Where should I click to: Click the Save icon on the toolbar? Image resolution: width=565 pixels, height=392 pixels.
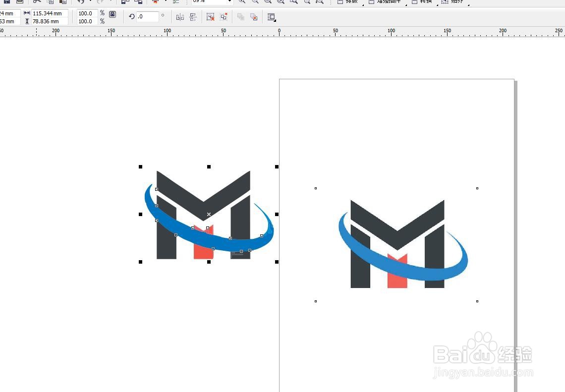pos(7,2)
